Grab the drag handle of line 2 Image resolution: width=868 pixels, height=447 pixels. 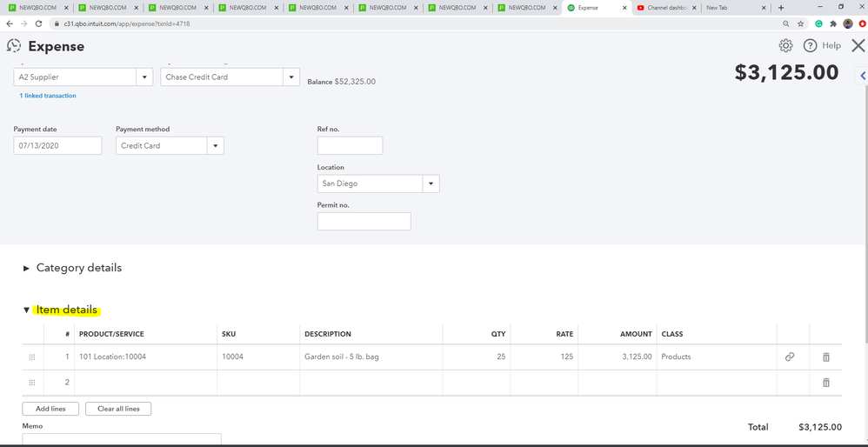point(32,383)
